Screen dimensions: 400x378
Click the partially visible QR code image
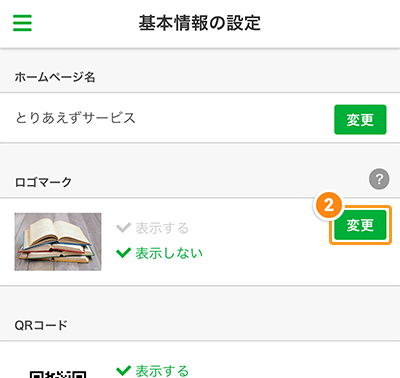tap(58, 374)
